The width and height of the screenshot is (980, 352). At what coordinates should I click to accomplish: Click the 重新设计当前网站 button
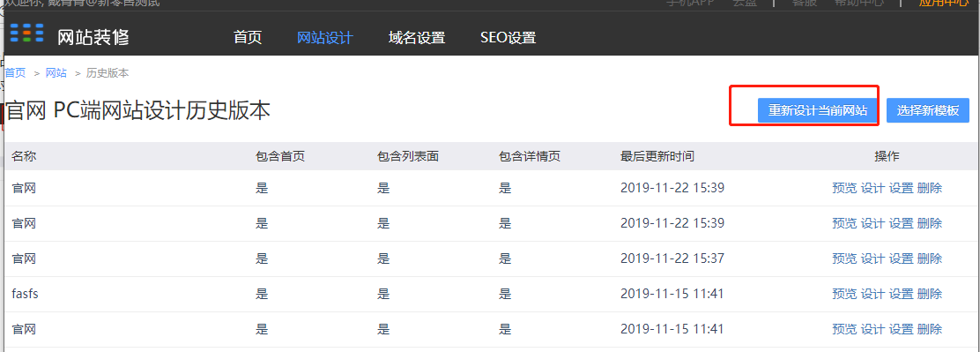[x=818, y=110]
